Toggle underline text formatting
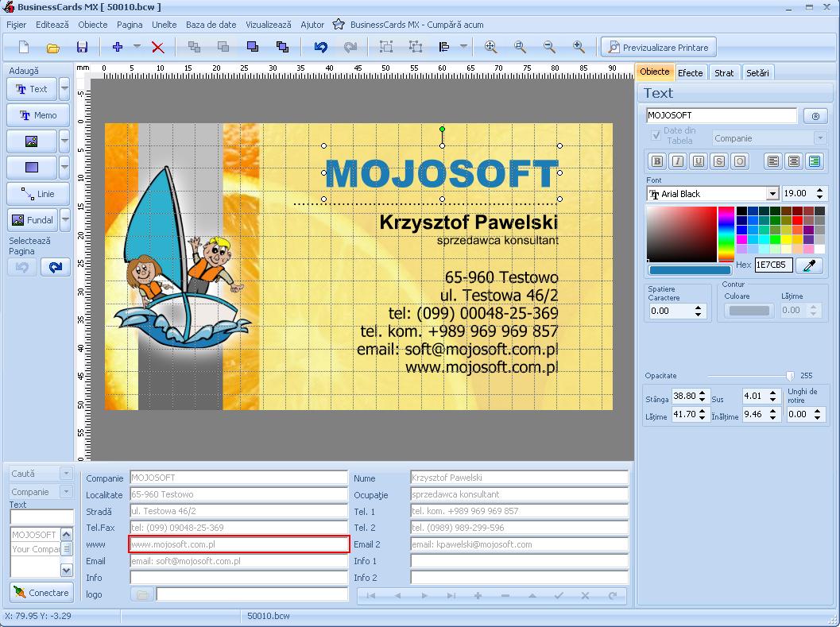This screenshot has height=627, width=840. (x=698, y=161)
